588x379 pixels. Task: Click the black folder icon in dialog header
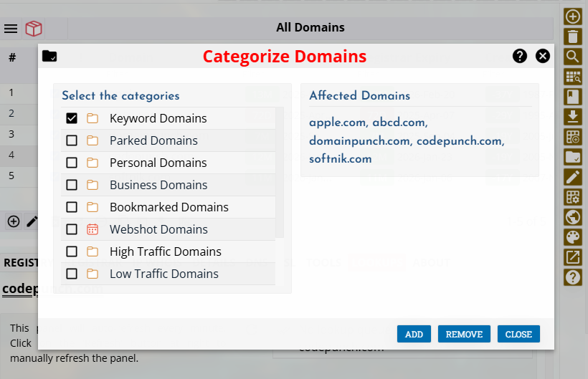[x=49, y=56]
